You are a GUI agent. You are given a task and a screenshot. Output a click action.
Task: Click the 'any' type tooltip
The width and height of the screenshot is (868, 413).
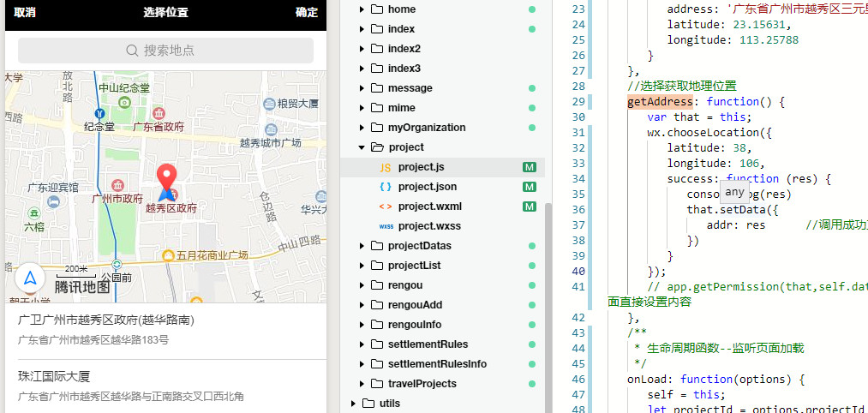[734, 192]
